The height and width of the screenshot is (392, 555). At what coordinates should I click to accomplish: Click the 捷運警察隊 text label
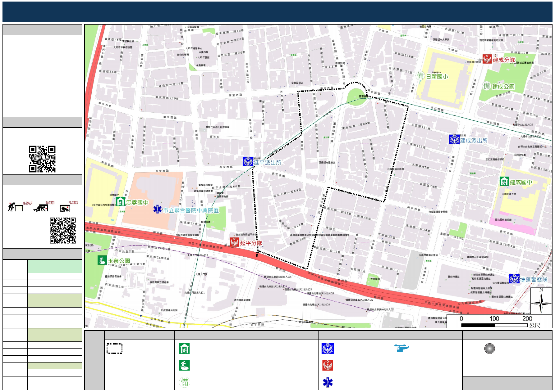534,280
